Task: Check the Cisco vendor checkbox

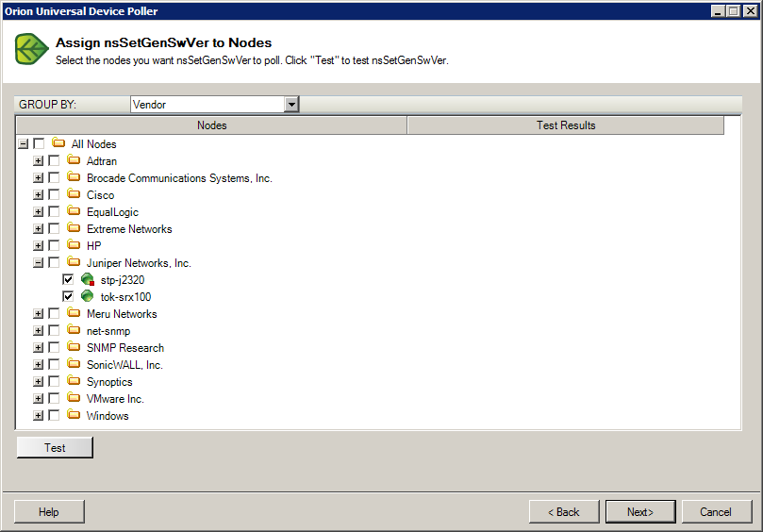Action: (x=54, y=194)
